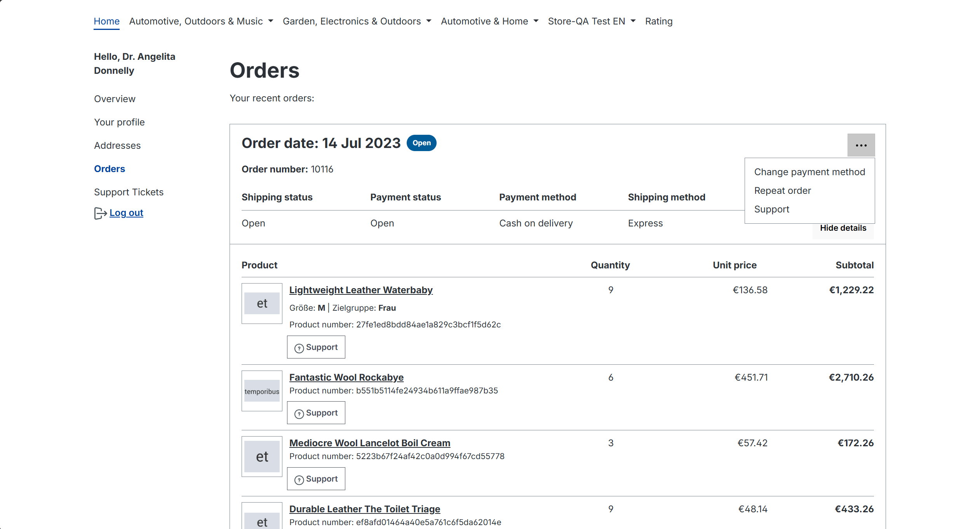
Task: Click unit price €136.58
Action: (x=750, y=290)
